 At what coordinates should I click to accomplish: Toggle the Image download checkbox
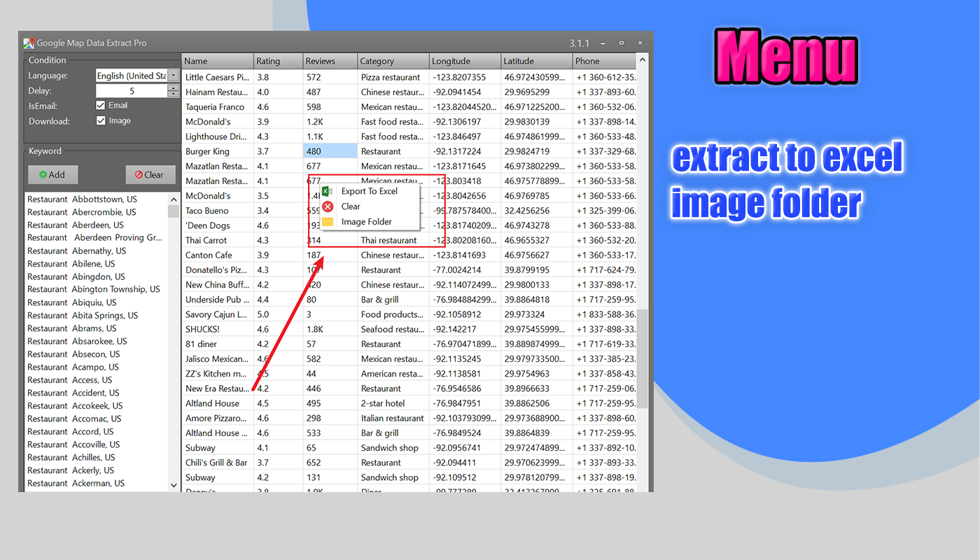coord(101,121)
